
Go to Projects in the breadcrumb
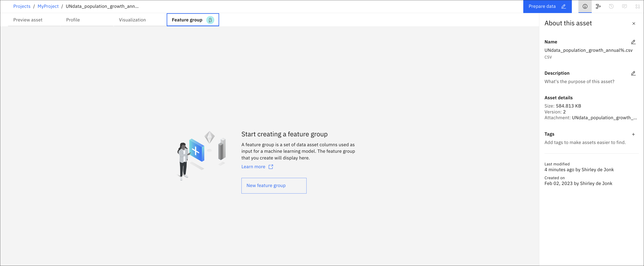(22, 6)
